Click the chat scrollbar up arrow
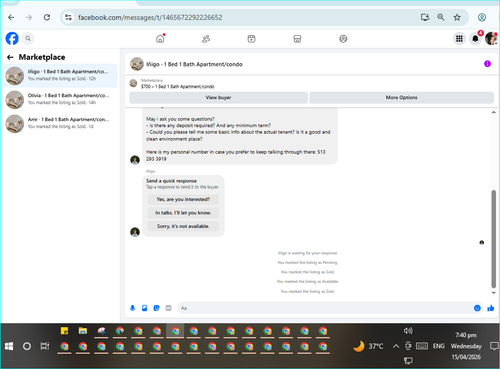 click(494, 112)
